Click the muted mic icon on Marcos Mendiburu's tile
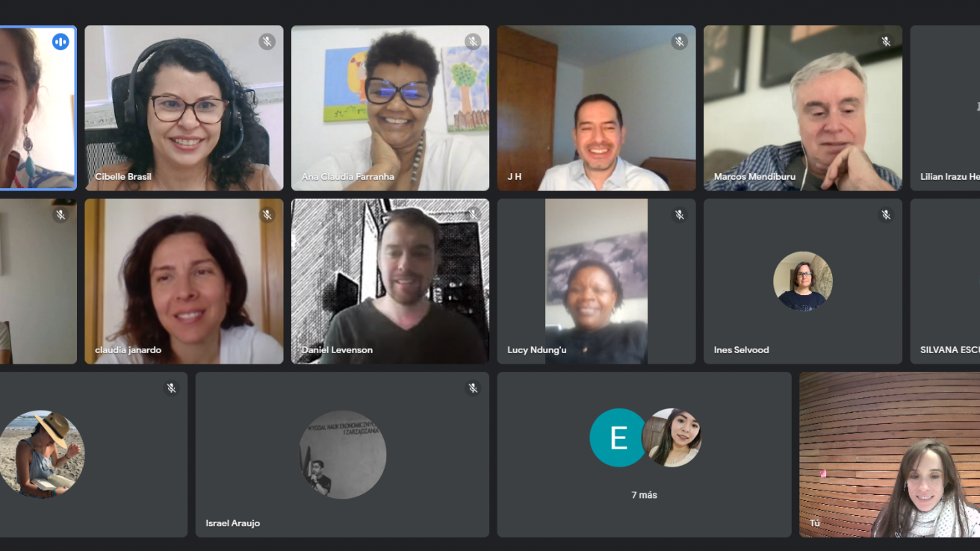Viewport: 980px width, 551px height. click(x=886, y=42)
